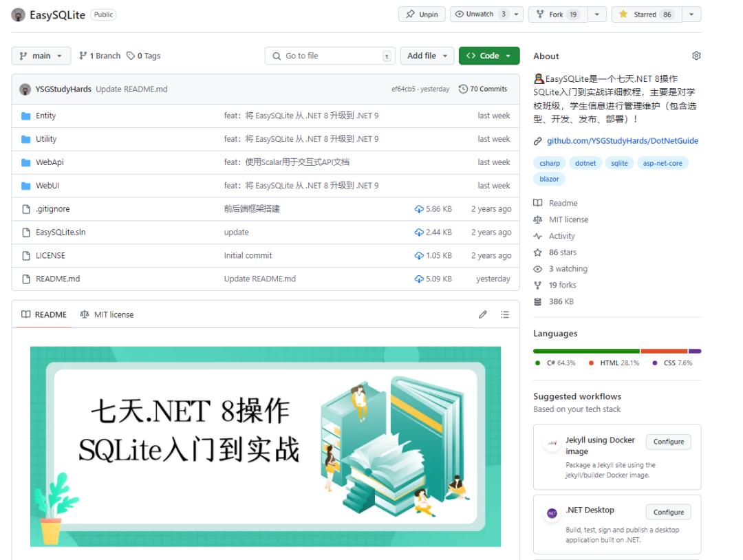Open the Starred lists dropdown arrow
Screen dimensions: 743x560
tap(691, 14)
